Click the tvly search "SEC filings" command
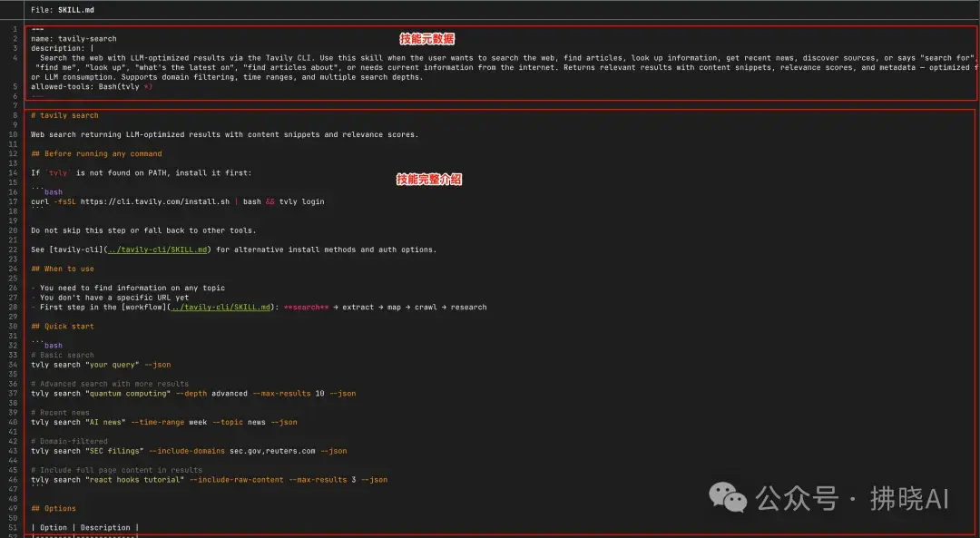The width and height of the screenshot is (980, 538). (x=189, y=451)
